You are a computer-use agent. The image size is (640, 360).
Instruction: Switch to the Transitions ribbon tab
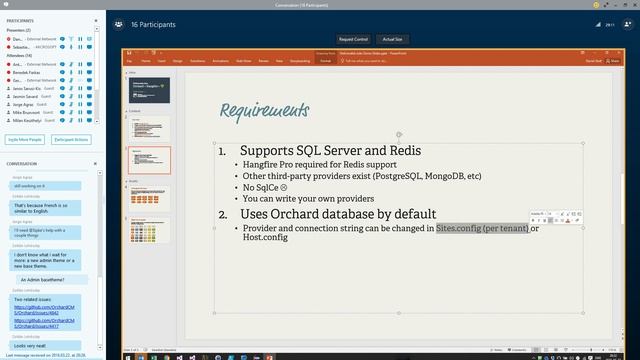click(x=198, y=61)
